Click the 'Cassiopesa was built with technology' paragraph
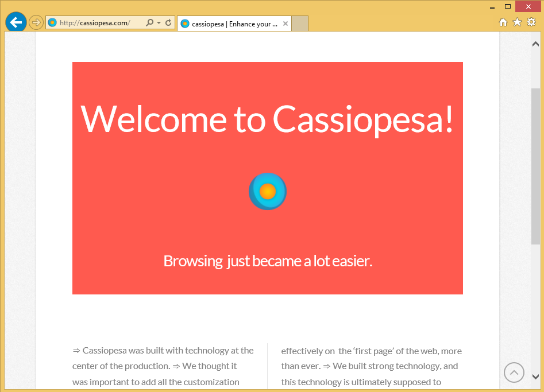The height and width of the screenshot is (392, 544). coord(163,366)
